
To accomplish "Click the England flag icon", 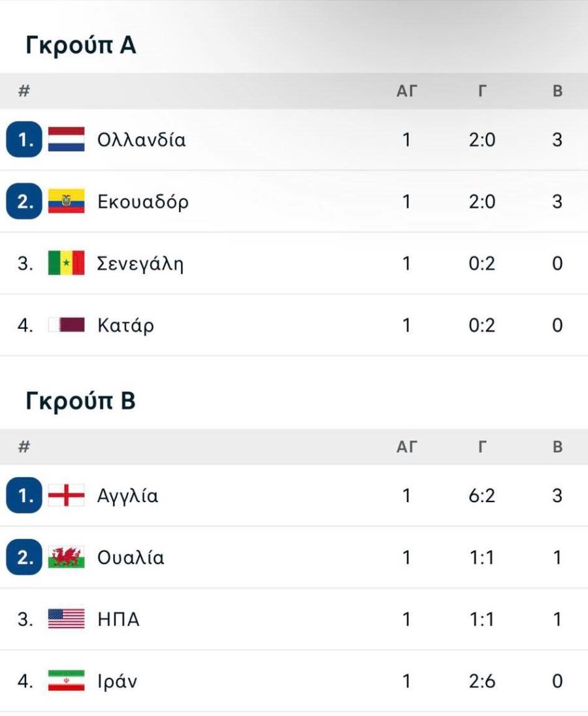I will pos(66,496).
